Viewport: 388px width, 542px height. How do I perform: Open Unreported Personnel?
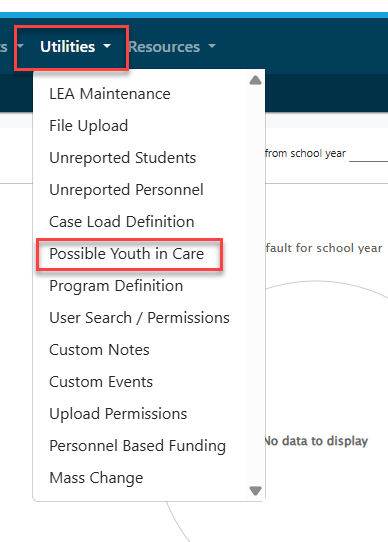click(126, 190)
